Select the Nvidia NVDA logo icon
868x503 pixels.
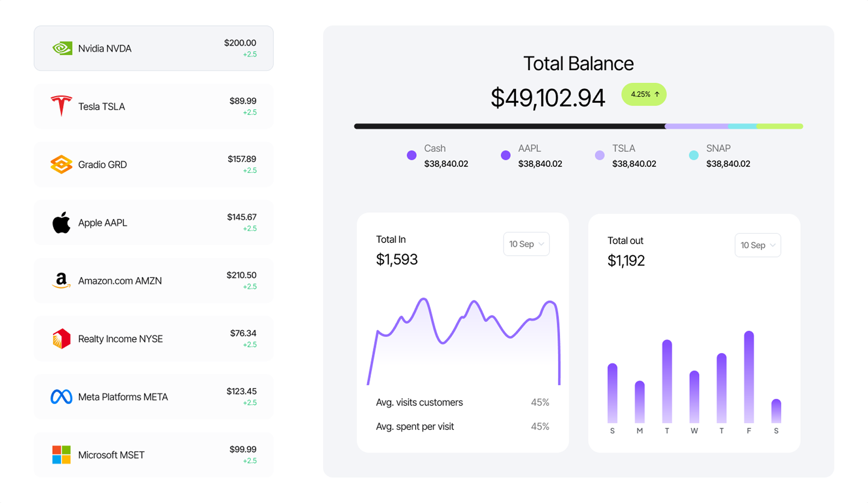pos(62,48)
